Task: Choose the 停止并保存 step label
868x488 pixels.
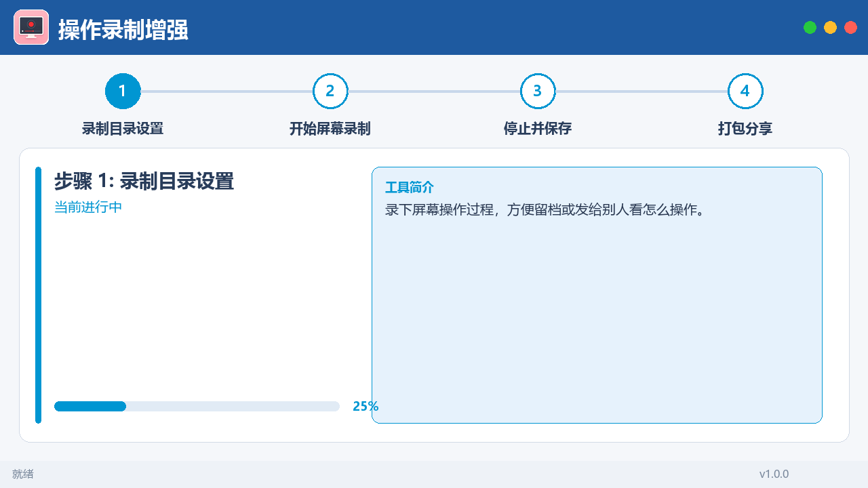Action: (538, 129)
